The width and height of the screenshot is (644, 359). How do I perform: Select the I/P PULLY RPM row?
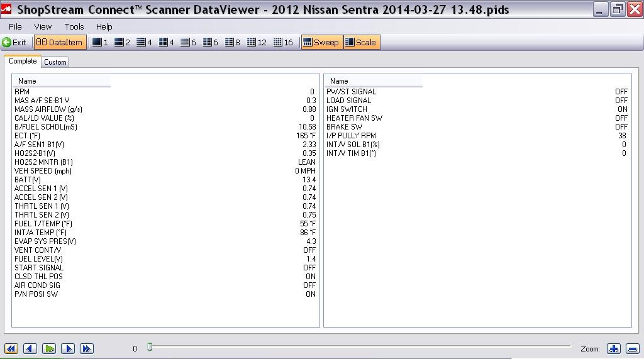click(477, 136)
